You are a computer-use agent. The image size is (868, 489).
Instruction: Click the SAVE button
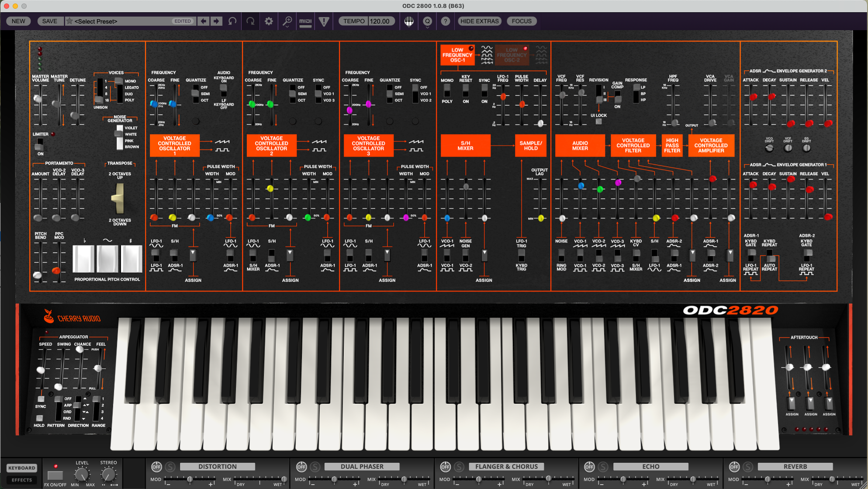[49, 21]
